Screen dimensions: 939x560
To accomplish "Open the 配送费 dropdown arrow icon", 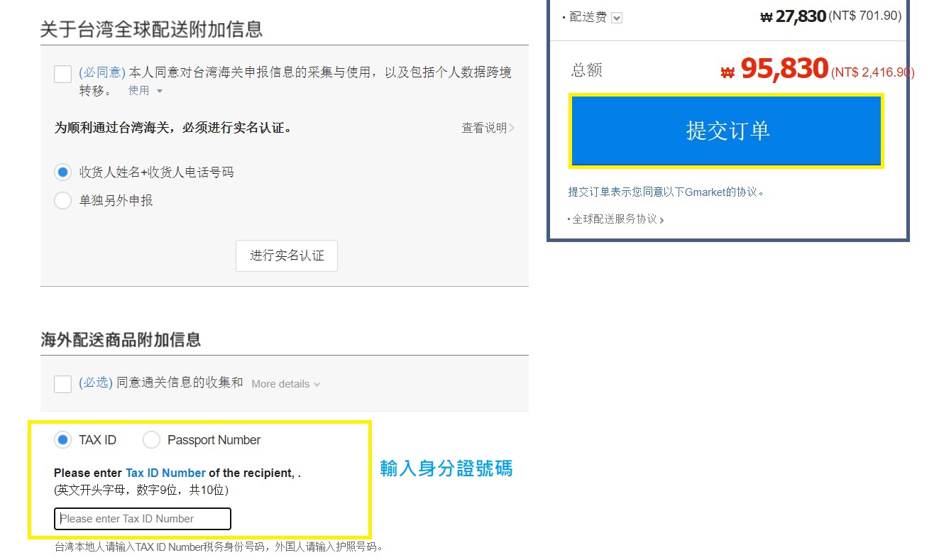I will click(x=617, y=18).
